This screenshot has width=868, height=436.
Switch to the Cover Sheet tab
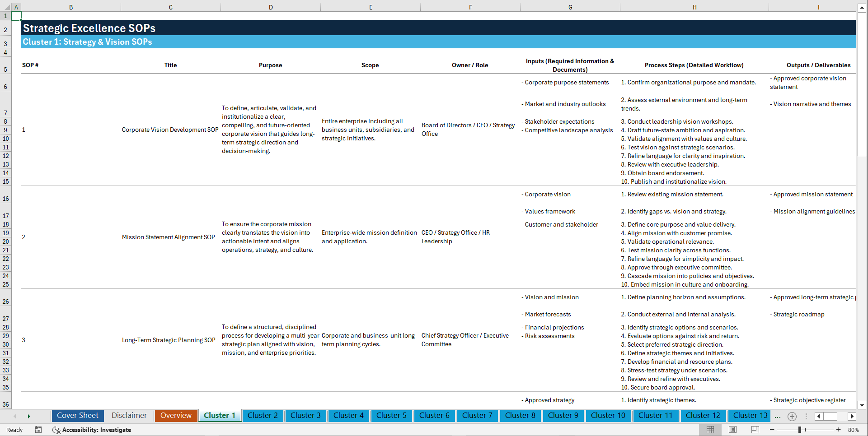click(77, 416)
